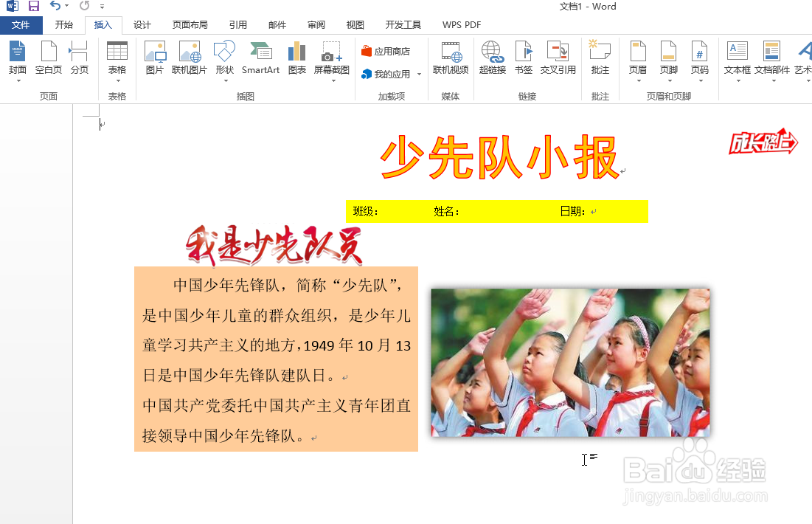Expand the dropdown arrow under Quick Parts (文档部件)
Screen dimensions: 812x524
click(x=774, y=81)
